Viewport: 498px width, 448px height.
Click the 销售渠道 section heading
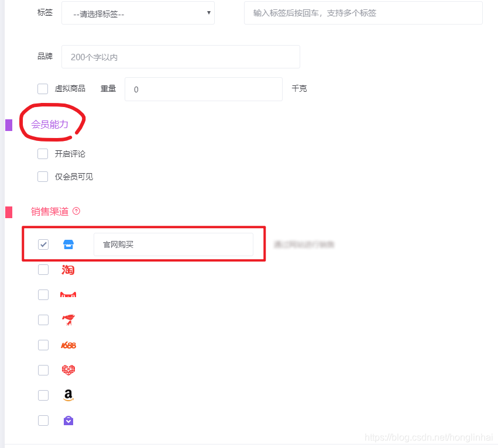50,212
